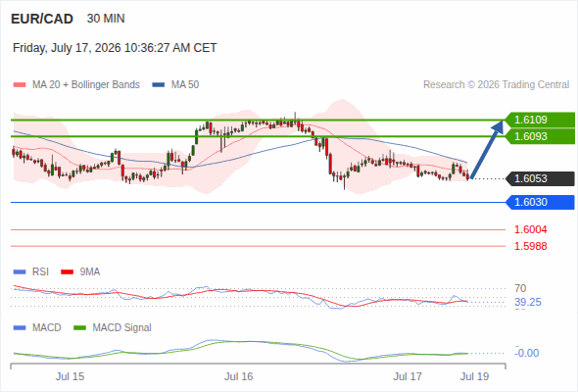Screen dimensions: 578x392
Task: Click the 1.5988 red support value
Action: tap(530, 246)
